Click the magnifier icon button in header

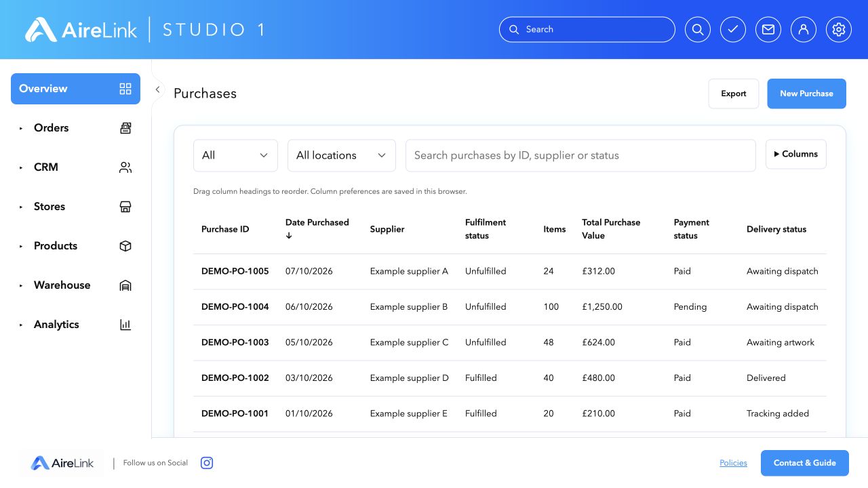click(x=698, y=30)
